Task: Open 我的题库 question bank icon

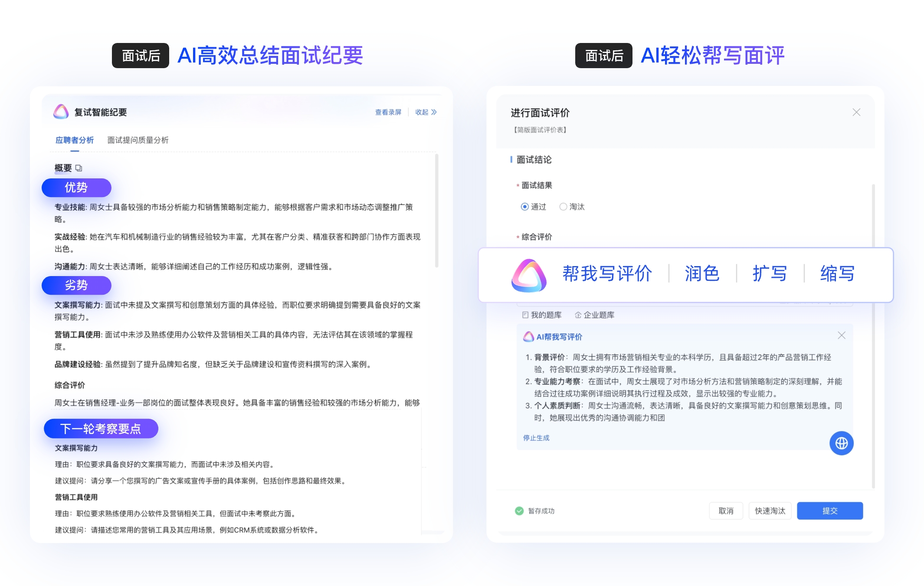Action: click(x=525, y=315)
